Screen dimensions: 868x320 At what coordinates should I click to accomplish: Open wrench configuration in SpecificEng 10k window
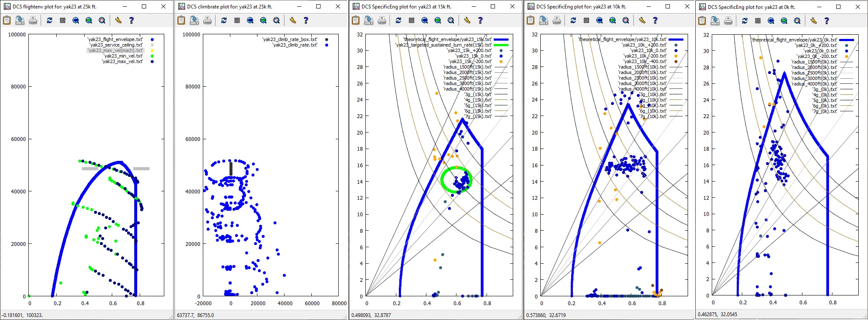(642, 20)
